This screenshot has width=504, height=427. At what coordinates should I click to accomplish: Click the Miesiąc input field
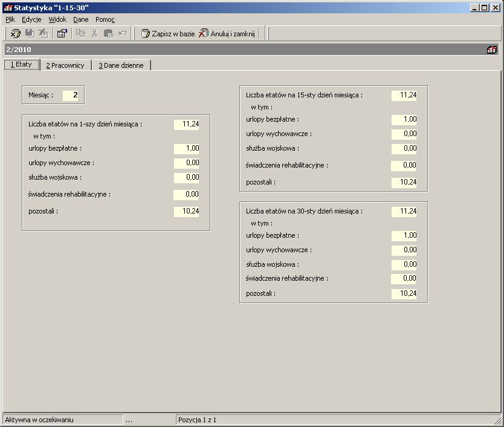(x=70, y=95)
